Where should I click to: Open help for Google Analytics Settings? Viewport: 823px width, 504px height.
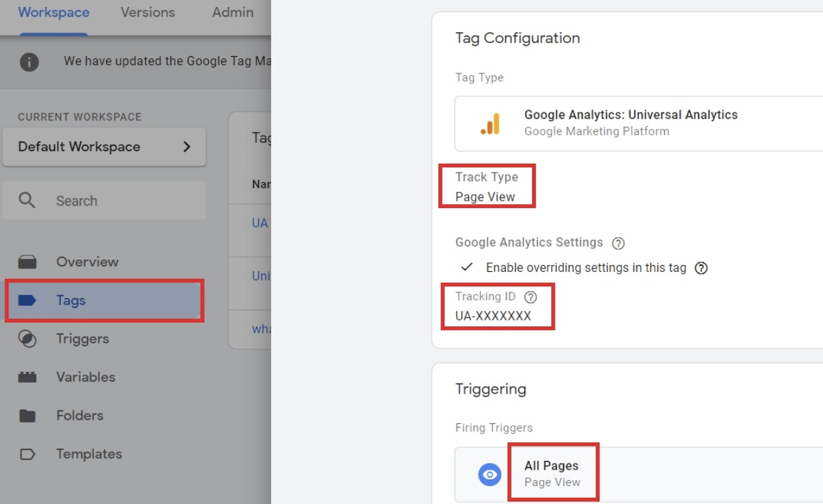(x=618, y=243)
